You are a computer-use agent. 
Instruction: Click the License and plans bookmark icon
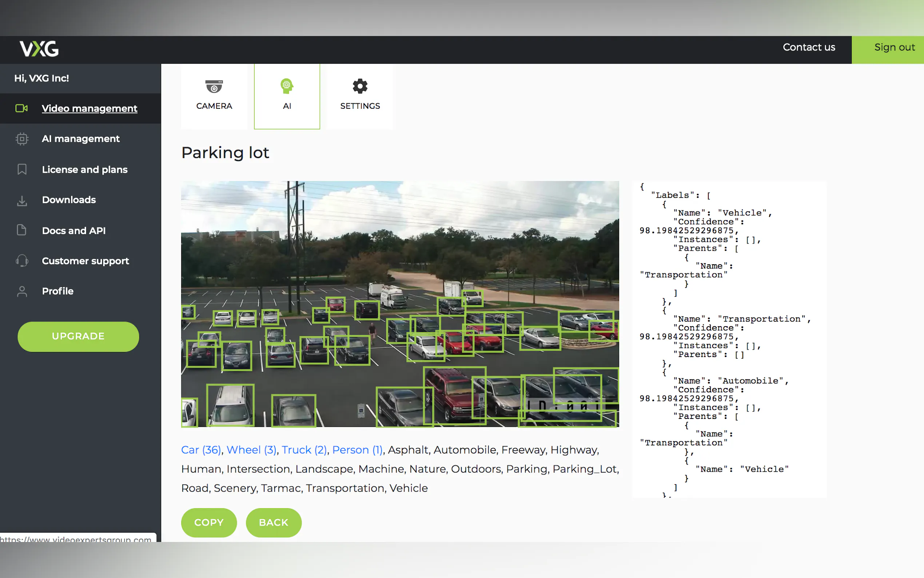point(22,169)
